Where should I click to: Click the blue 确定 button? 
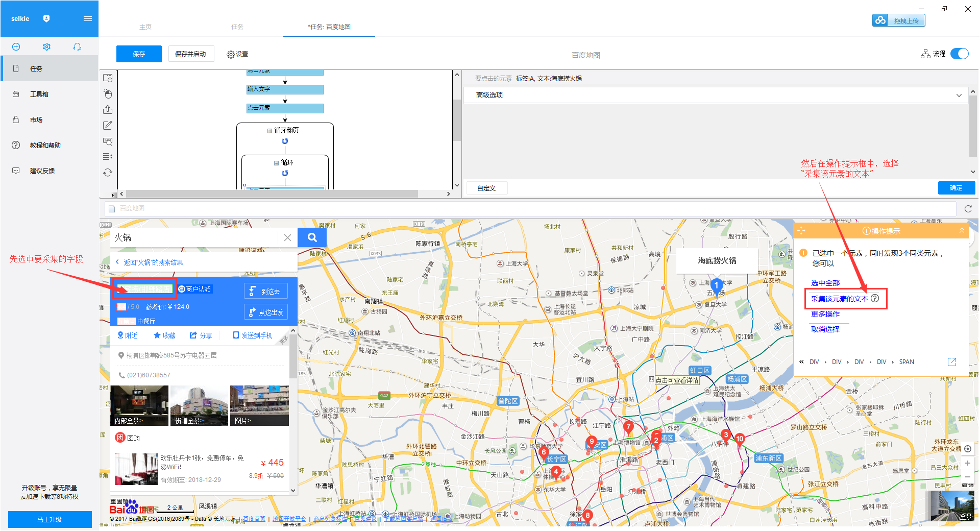click(956, 188)
